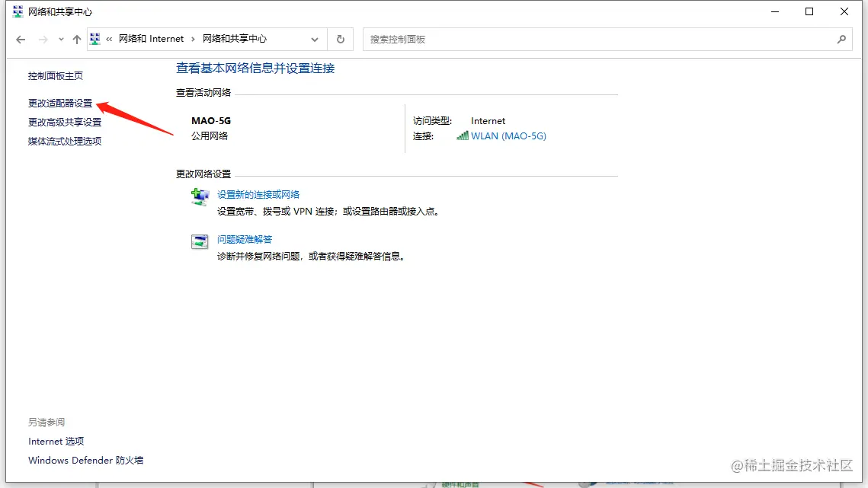This screenshot has height=488, width=868.
Task: Maximize the 网络和共享中心 window
Action: pos(809,11)
